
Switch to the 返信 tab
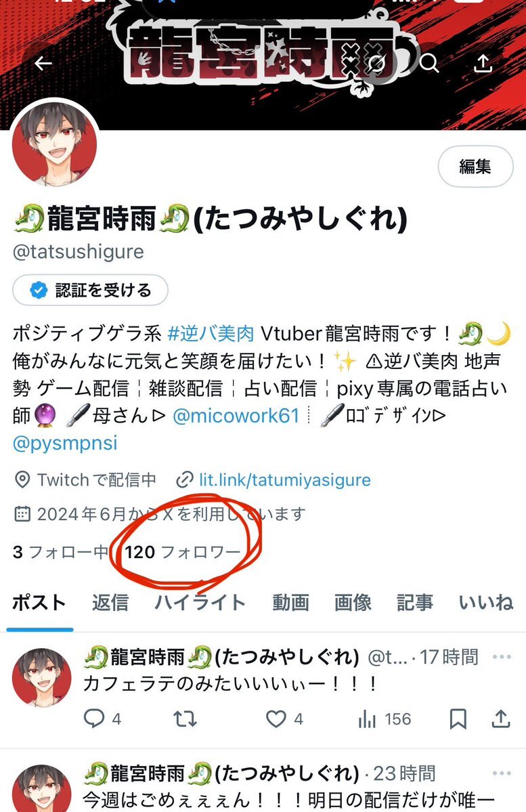[x=110, y=603]
